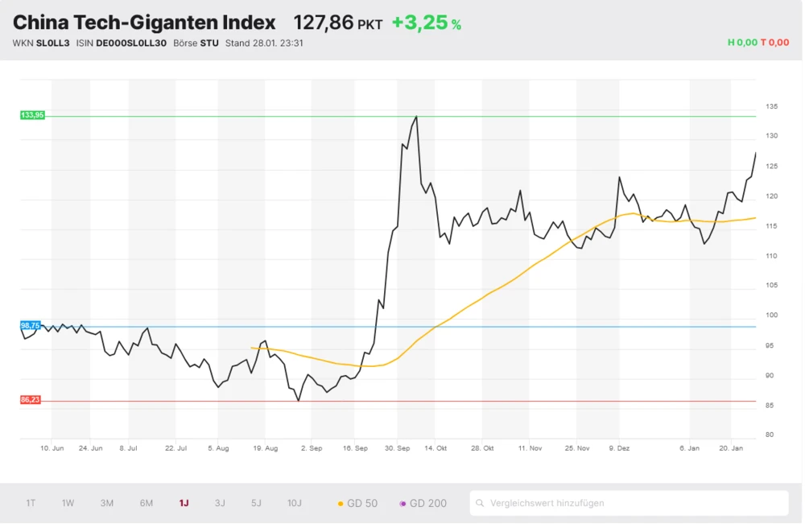
Task: Open the 5J chart period
Action: point(256,502)
